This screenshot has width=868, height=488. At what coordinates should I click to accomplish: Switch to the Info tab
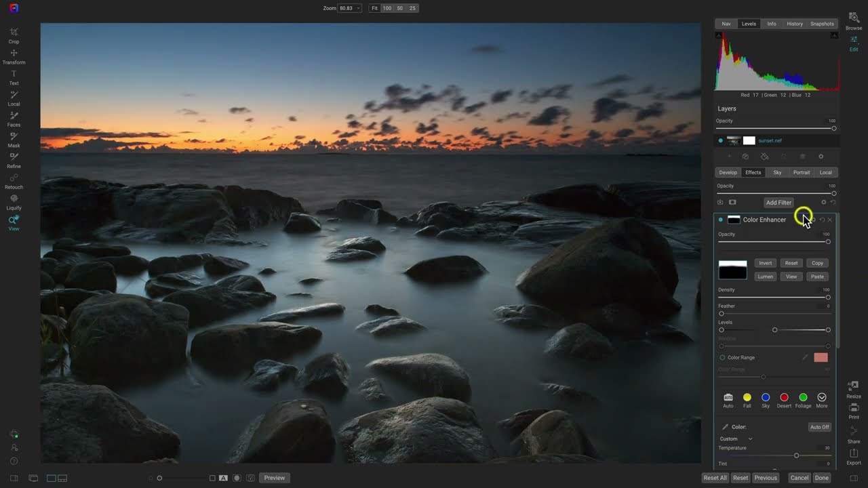(772, 24)
